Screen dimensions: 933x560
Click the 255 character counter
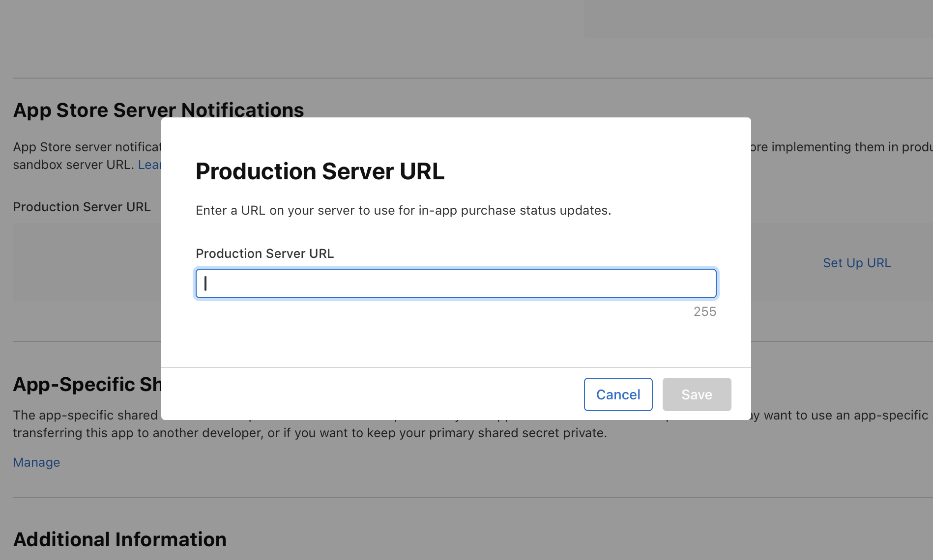click(x=704, y=311)
